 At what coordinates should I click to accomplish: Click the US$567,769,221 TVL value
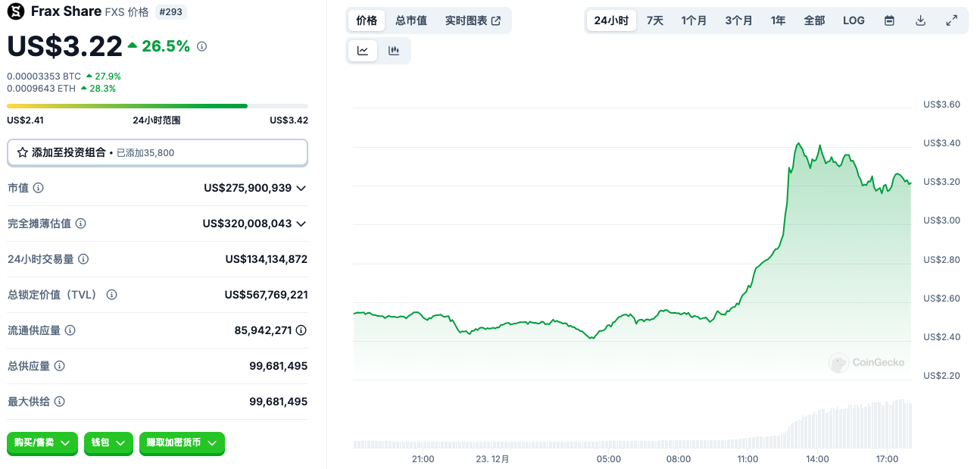(x=267, y=295)
